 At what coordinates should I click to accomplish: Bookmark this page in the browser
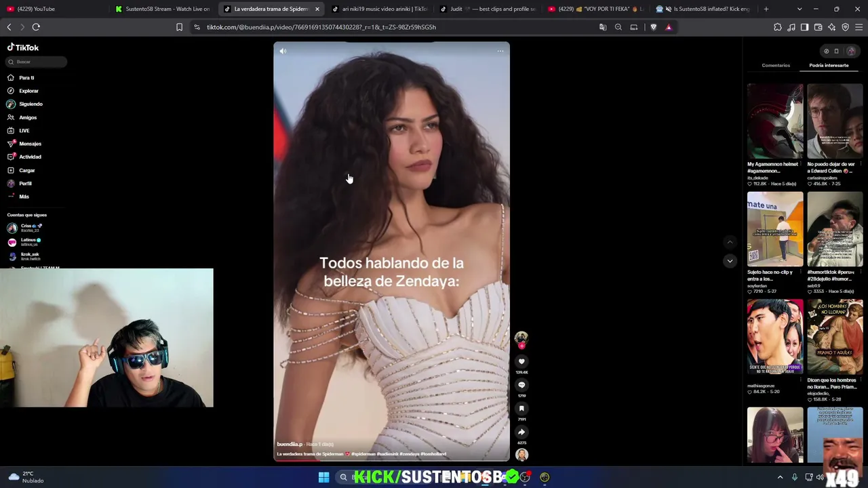click(179, 27)
